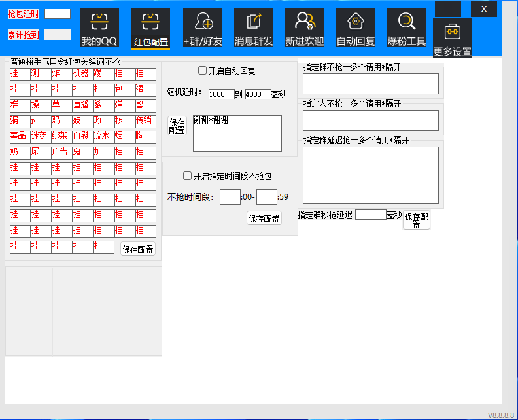
Task: Click the 指定群延迟抢 text area
Action: (370, 175)
